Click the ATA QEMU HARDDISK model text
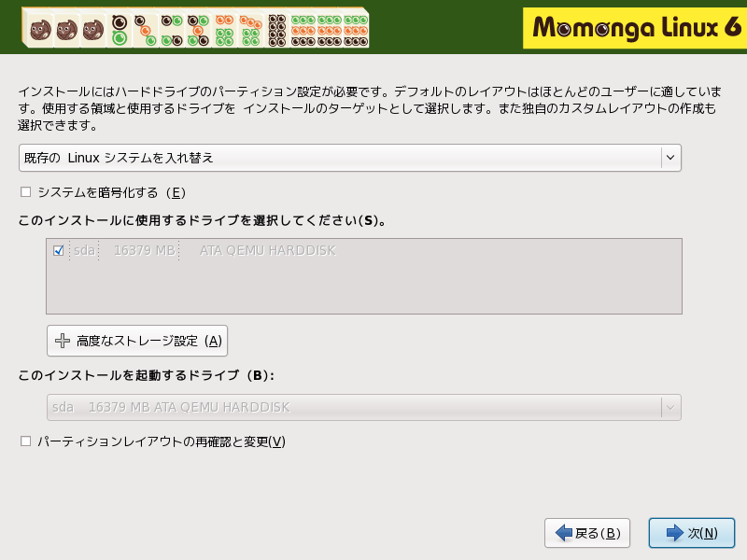Viewport: 747px width, 560px height. coord(268,250)
